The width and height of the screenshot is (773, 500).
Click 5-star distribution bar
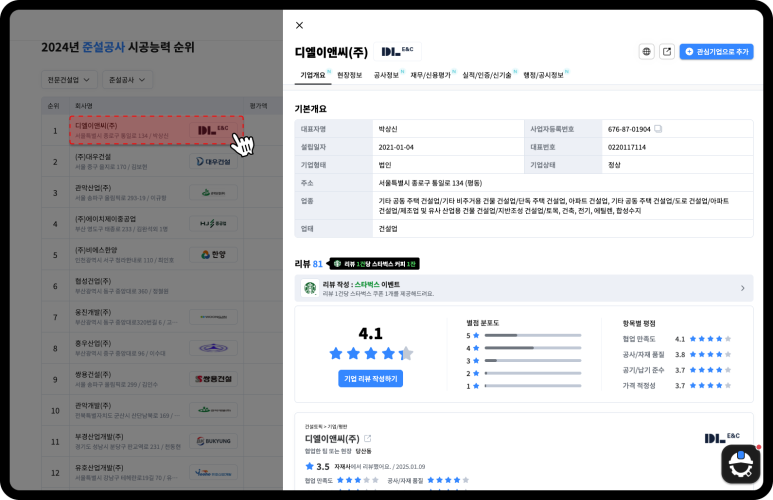532,335
